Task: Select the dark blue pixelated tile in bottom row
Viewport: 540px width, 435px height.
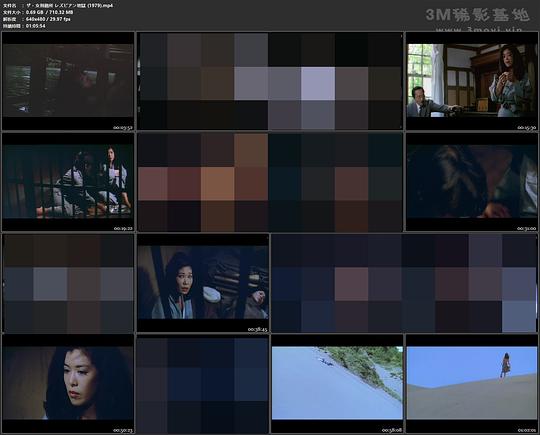Action: pyautogui.click(x=203, y=384)
